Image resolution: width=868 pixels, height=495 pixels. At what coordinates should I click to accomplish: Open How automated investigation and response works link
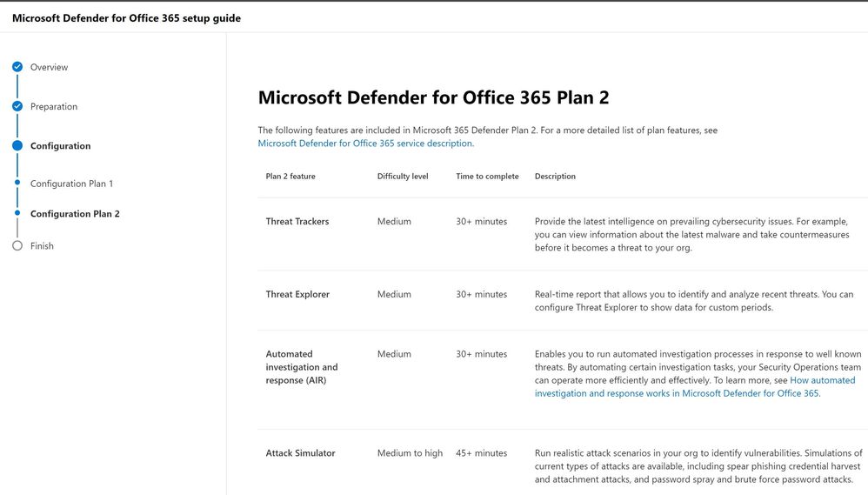695,387
